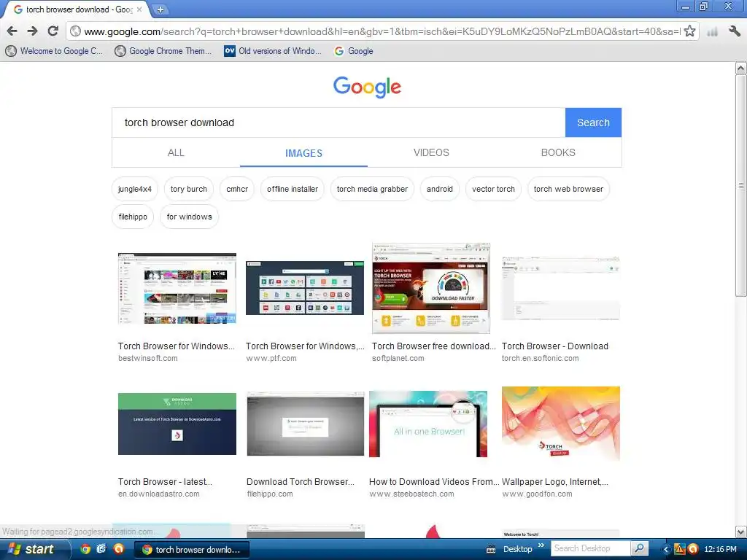Select the vector torch chip
The height and width of the screenshot is (560, 747).
tap(493, 189)
